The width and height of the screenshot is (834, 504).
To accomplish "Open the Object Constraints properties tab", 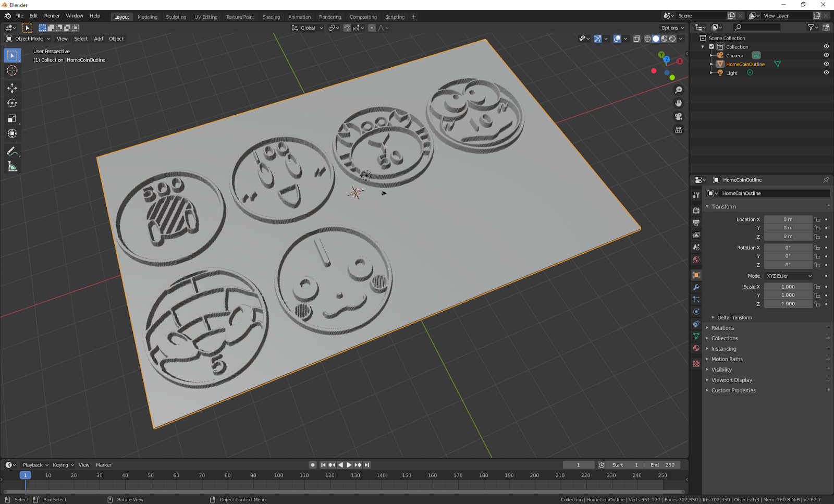I will 696,324.
